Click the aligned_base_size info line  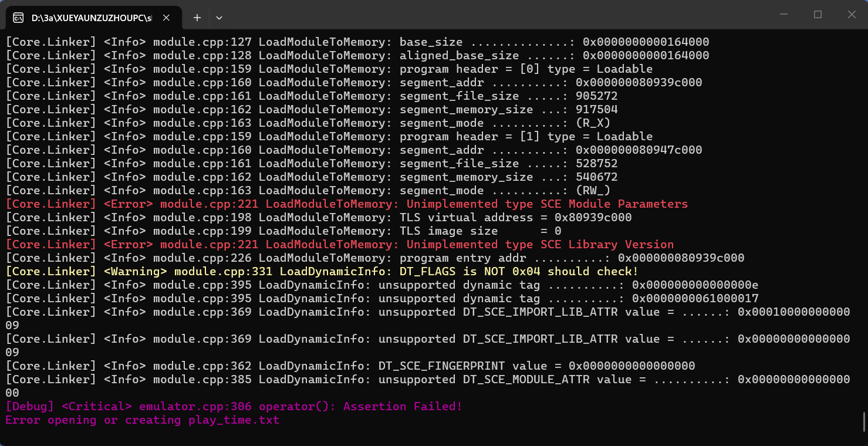357,55
